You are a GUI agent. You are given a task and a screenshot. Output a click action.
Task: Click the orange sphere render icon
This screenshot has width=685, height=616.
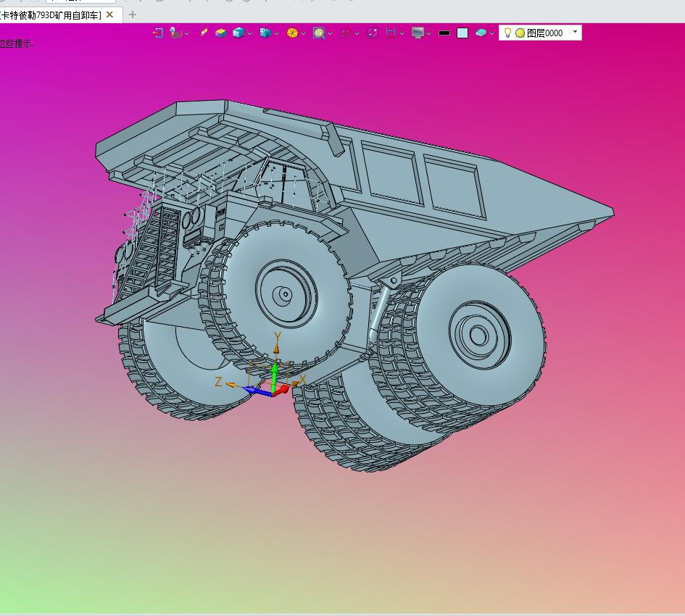(x=291, y=33)
